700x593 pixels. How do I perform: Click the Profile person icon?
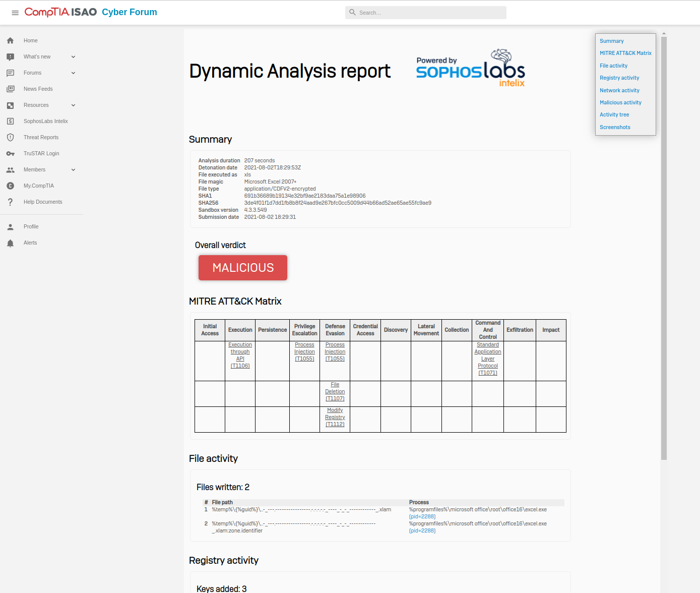[10, 226]
